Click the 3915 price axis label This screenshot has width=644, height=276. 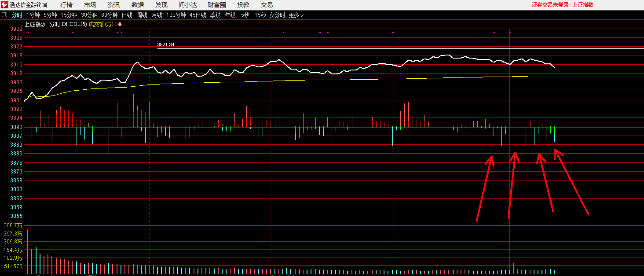pyautogui.click(x=16, y=65)
